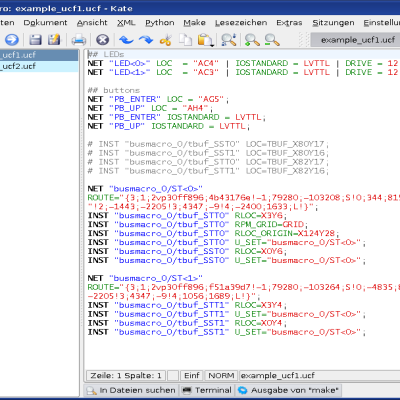Open the XML menu
This screenshot has height=400, width=400.
(x=126, y=23)
